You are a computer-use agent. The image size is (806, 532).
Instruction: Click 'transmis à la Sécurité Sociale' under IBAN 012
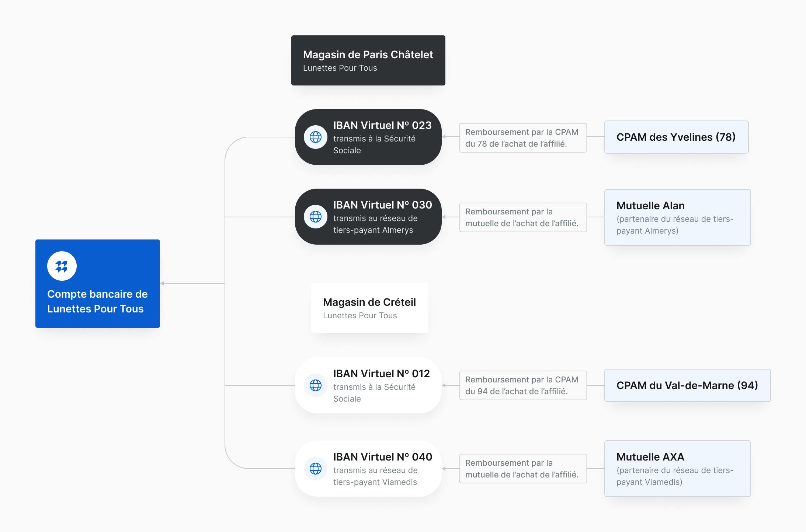click(x=374, y=393)
